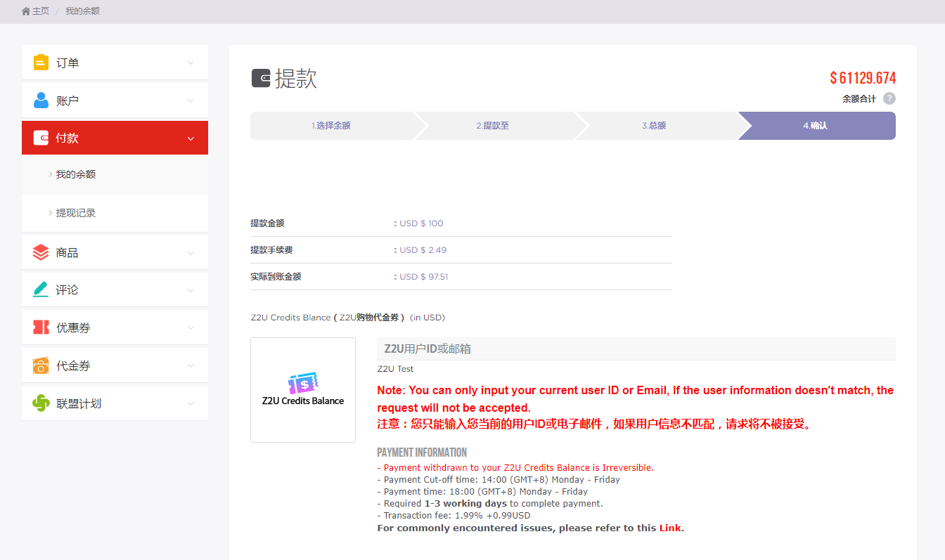
Task: Expand the 账户 menu chevron
Action: (x=191, y=100)
